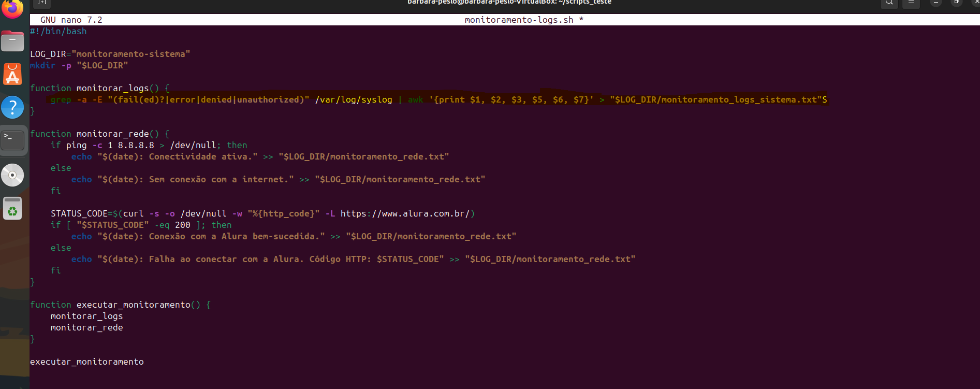Place cursor on the grep command
Screen dimensions: 980x389
point(61,99)
